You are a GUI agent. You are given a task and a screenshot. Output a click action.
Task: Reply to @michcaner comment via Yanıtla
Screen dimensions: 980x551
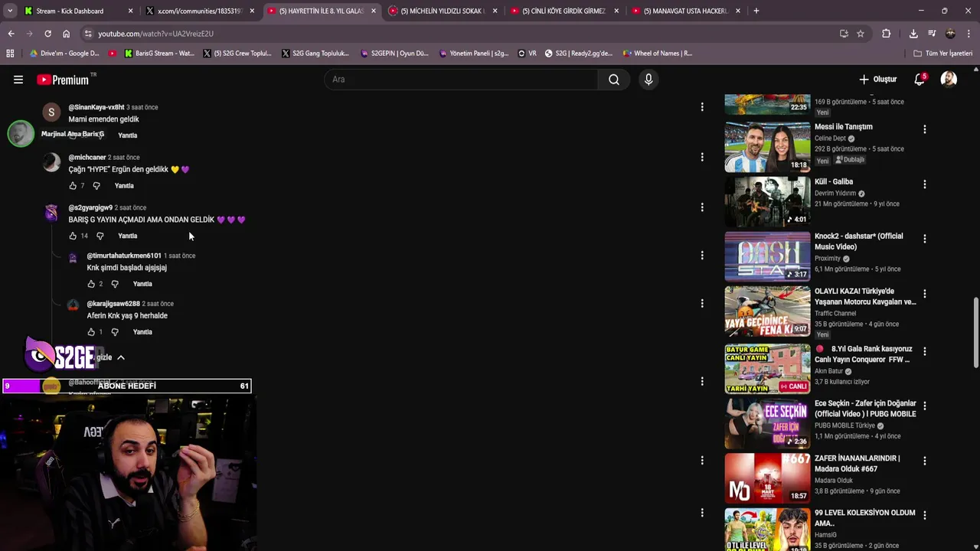pyautogui.click(x=124, y=185)
